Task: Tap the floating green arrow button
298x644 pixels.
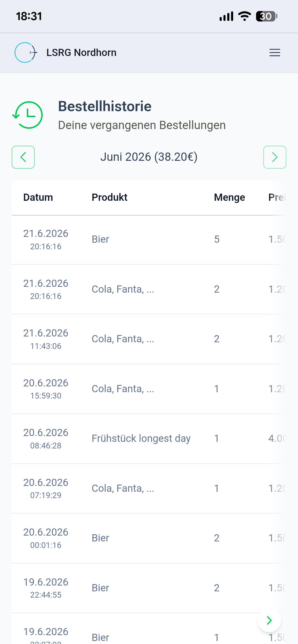Action: click(269, 620)
